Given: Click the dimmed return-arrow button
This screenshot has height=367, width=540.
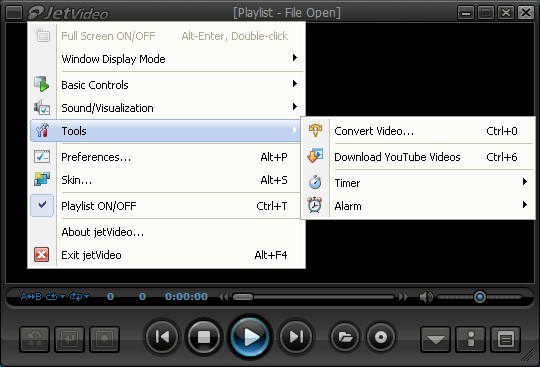Looking at the screenshot, I should click(69, 339).
